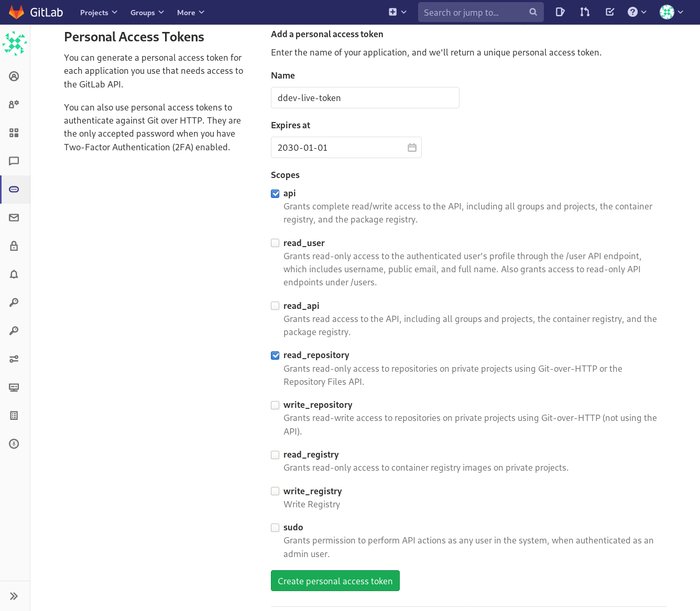Click Create personal access token button
700x611 pixels.
(335, 581)
